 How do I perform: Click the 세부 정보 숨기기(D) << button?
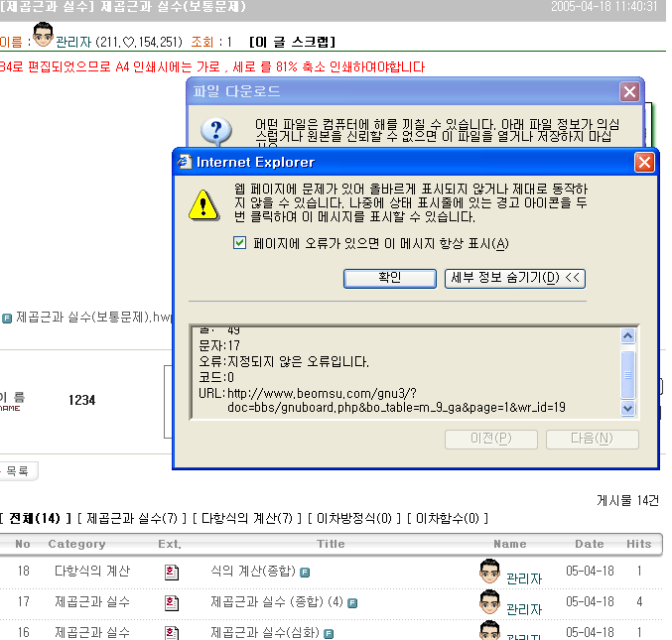coord(515,279)
